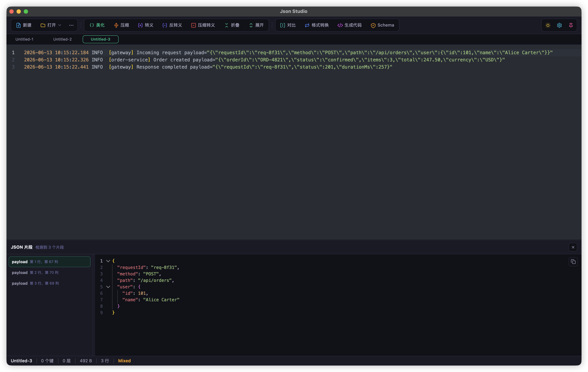Select the payload fragment at 第 1 行

(x=50, y=262)
